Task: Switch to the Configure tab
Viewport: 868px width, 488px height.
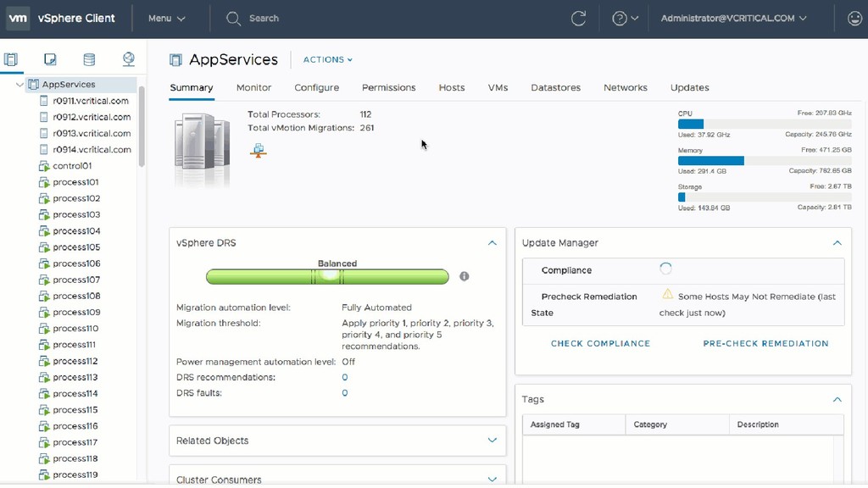Action: coord(317,87)
